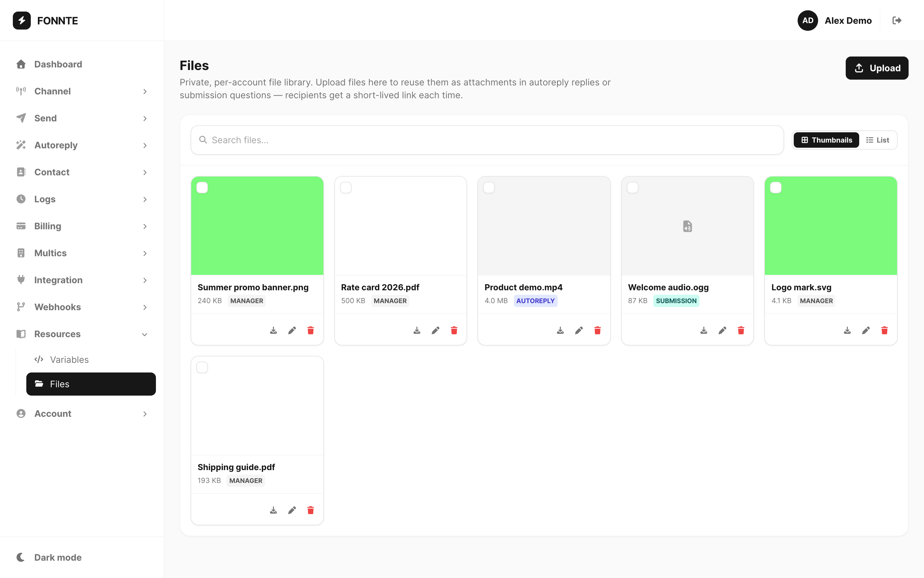Image resolution: width=924 pixels, height=578 pixels.
Task: Edit Summer promo banner.png with pencil icon
Action: click(x=292, y=330)
